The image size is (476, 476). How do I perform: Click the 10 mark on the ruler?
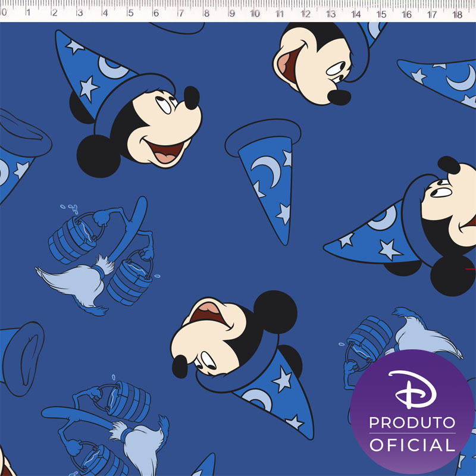point(255,14)
